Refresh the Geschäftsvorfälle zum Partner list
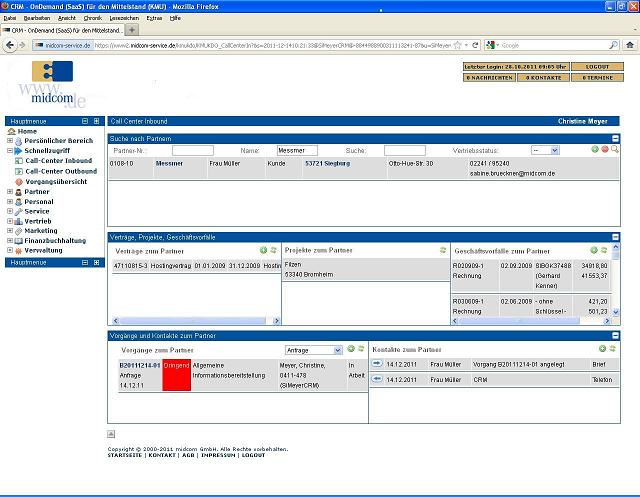The height and width of the screenshot is (497, 640). 604,250
